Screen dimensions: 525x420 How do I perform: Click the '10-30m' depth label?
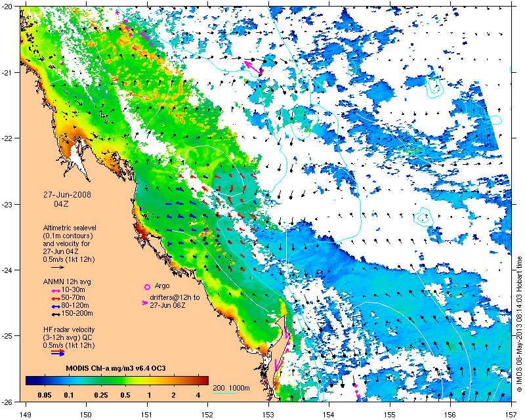(x=73, y=289)
